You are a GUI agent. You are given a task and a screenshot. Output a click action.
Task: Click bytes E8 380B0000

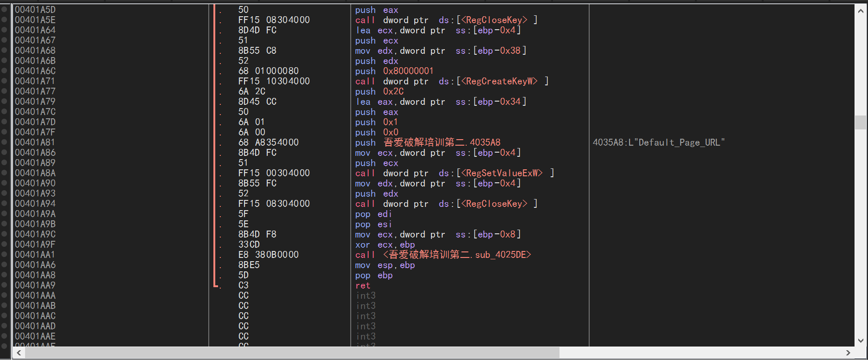tap(269, 255)
